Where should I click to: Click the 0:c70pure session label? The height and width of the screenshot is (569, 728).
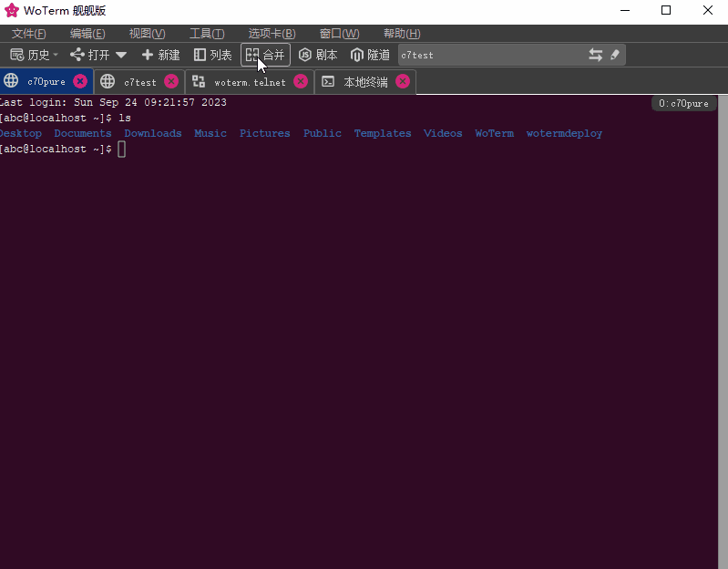(x=683, y=103)
